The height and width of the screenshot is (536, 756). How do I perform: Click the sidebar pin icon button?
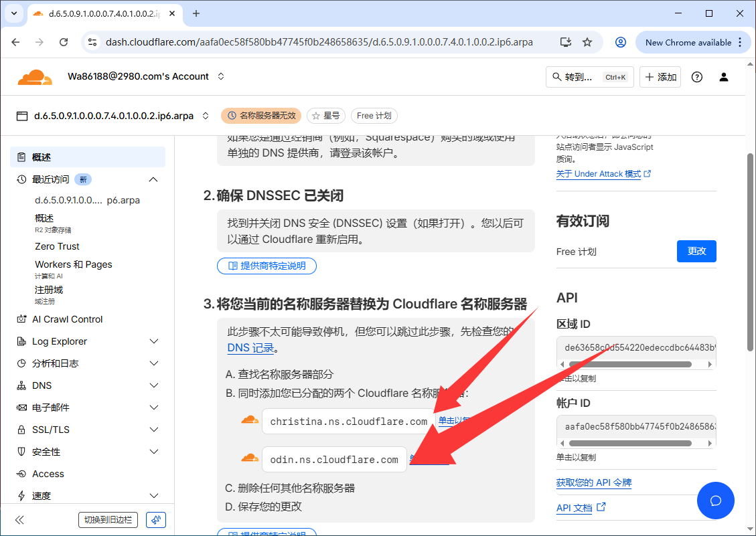(155, 520)
